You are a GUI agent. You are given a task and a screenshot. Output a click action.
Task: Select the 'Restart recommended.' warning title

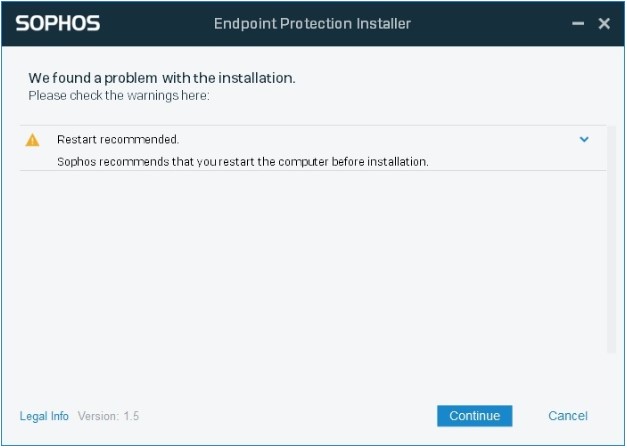[118, 140]
